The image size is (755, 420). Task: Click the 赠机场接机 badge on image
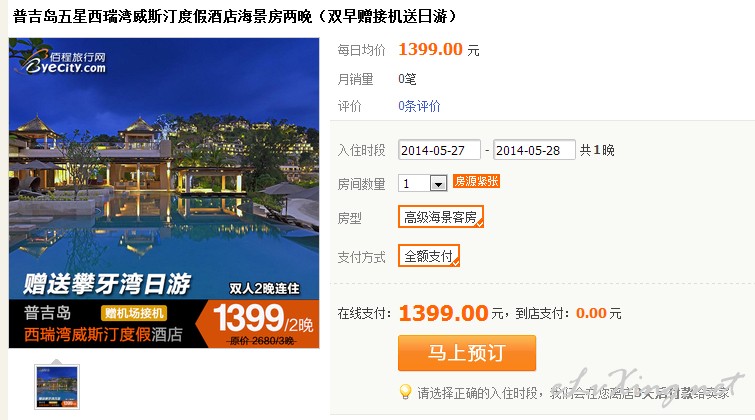[134, 313]
